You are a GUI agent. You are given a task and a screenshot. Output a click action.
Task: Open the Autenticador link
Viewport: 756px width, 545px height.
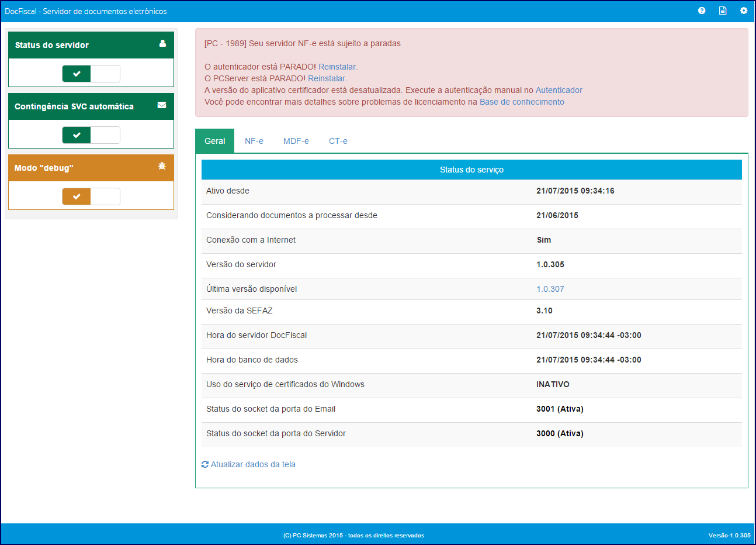tap(559, 90)
